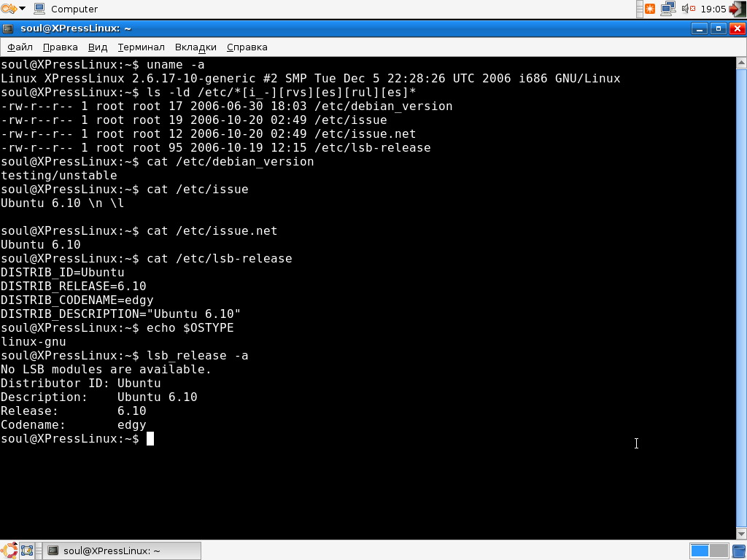The height and width of the screenshot is (560, 747).
Task: Click the 'No LSB modules are available.' line
Action: pos(106,370)
